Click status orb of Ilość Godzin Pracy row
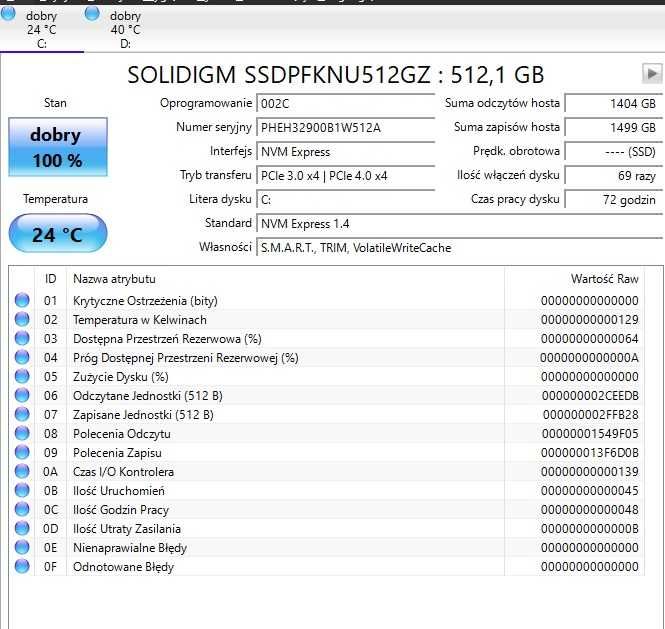Image resolution: width=665 pixels, height=629 pixels. (x=22, y=509)
